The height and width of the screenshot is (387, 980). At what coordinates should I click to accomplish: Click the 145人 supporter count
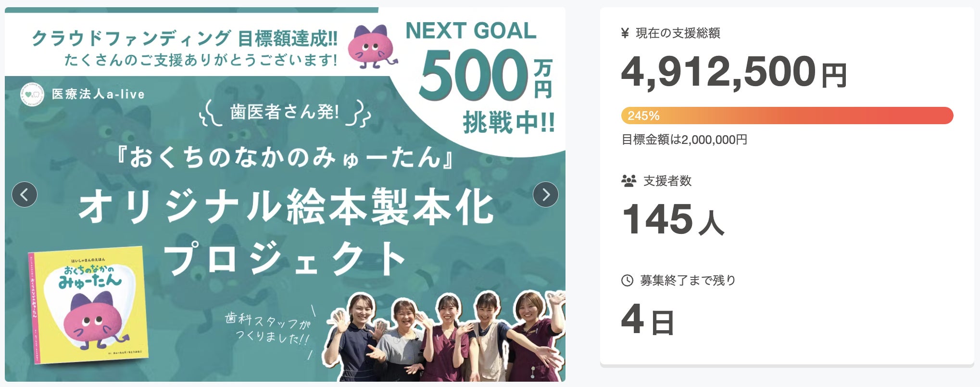click(672, 219)
